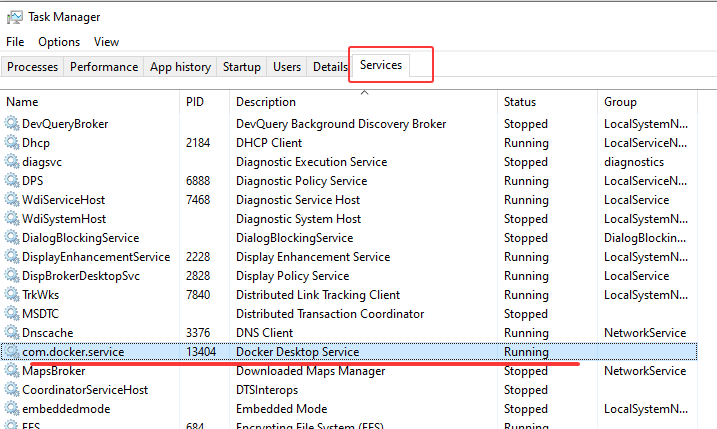Switch to the Users tab
717x429 pixels.
pyautogui.click(x=287, y=67)
